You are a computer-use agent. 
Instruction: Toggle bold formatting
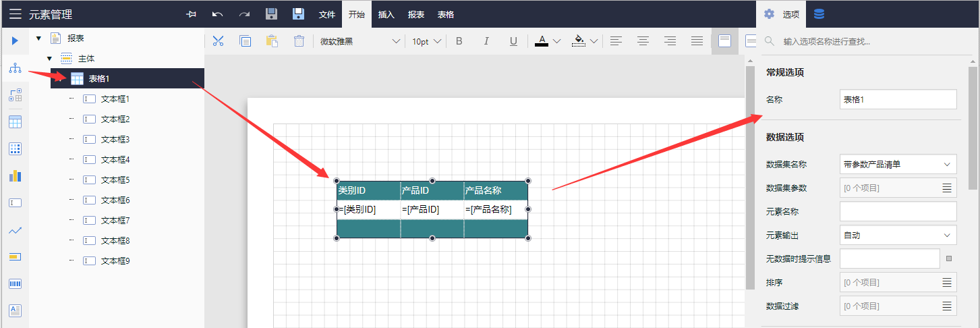pos(459,41)
